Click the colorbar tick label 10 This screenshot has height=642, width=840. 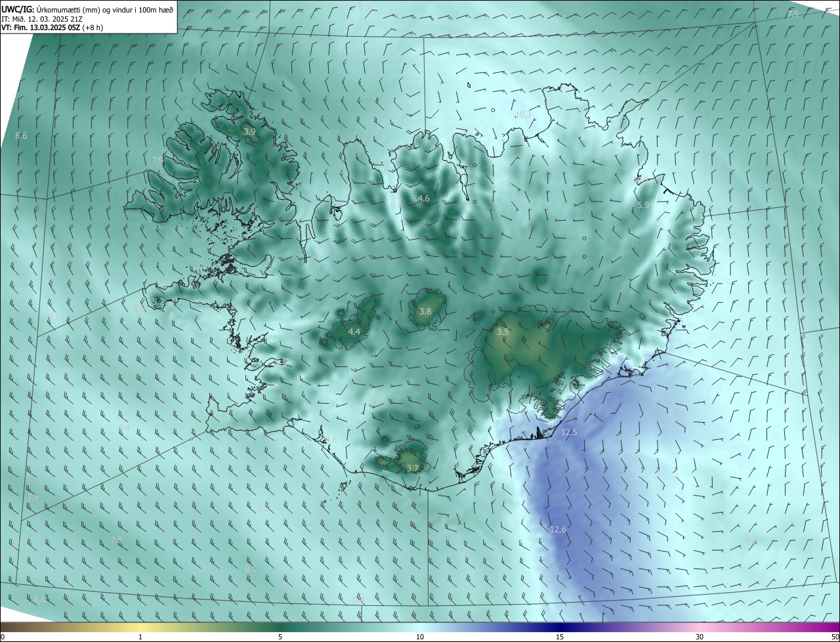tap(420, 637)
